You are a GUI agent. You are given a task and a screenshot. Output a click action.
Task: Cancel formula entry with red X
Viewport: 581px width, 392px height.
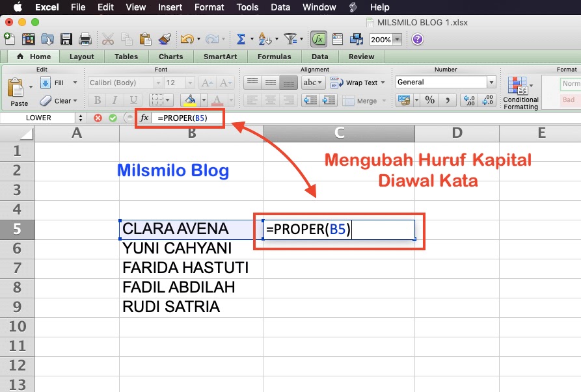[98, 118]
